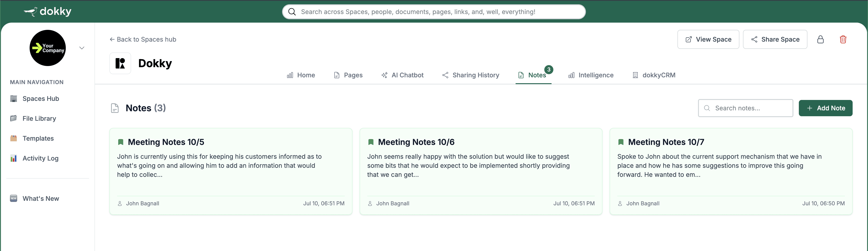
Task: Open Activity Log from the sidebar
Action: tap(40, 158)
